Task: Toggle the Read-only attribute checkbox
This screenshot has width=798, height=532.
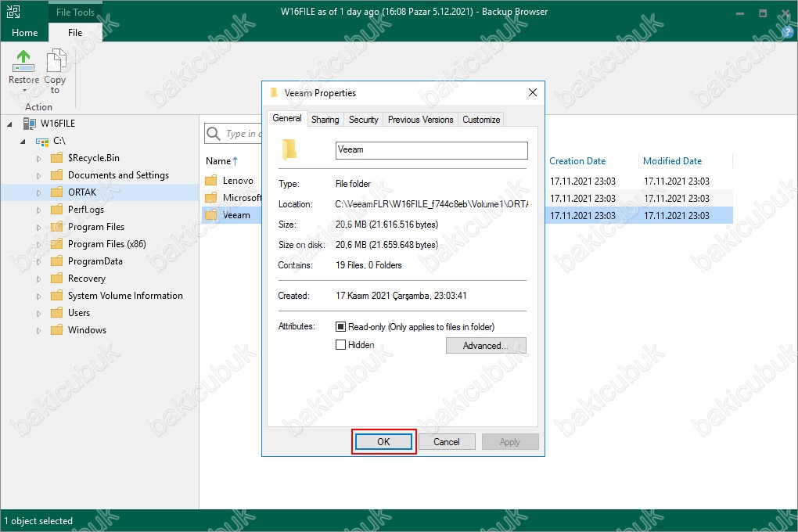Action: [x=340, y=326]
